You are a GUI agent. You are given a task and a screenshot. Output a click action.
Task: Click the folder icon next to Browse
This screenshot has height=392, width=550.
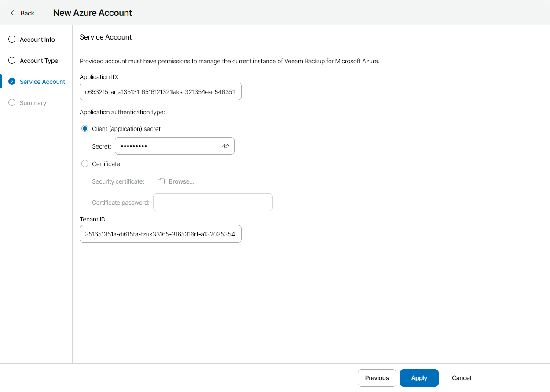[161, 181]
